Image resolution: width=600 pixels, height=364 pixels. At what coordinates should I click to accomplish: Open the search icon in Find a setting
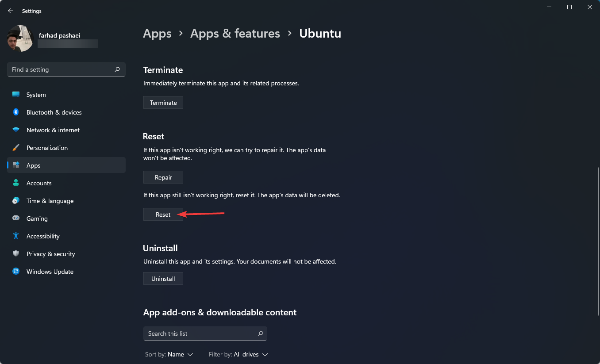pos(117,69)
